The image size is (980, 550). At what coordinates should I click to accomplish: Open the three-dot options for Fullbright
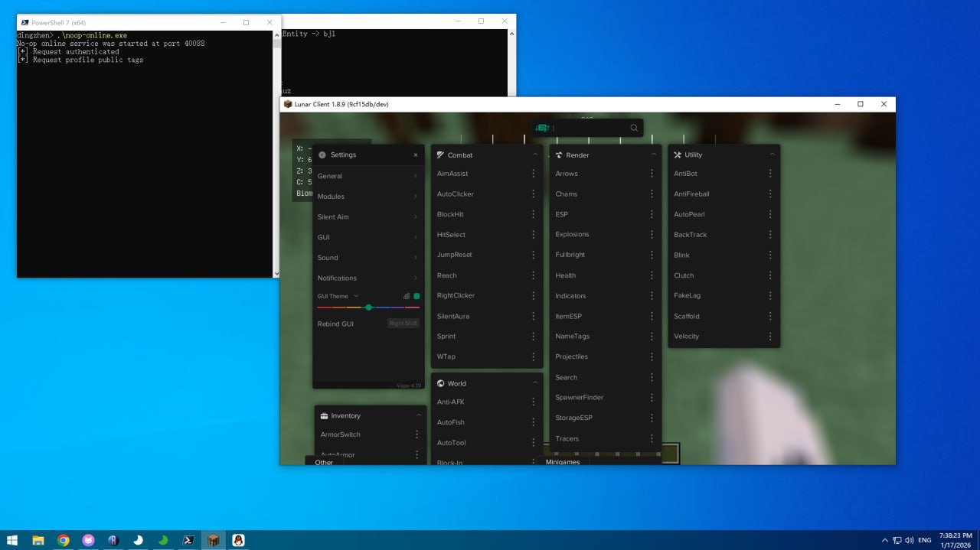[x=652, y=255]
